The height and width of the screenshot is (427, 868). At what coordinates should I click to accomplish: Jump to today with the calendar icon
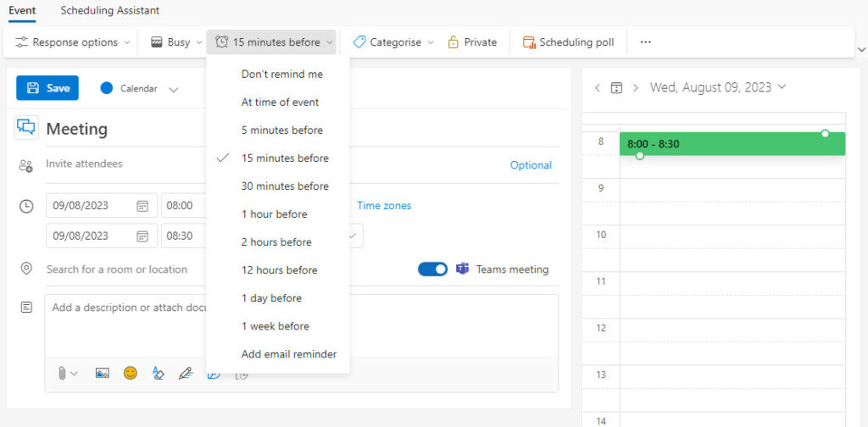pyautogui.click(x=617, y=88)
